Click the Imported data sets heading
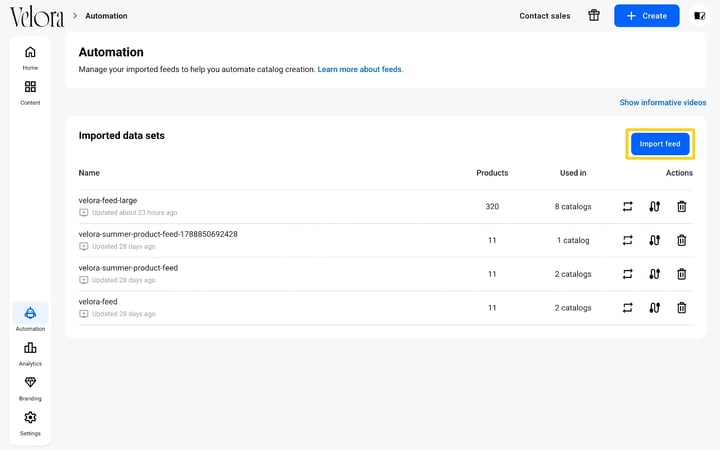The image size is (720, 450). point(121,135)
